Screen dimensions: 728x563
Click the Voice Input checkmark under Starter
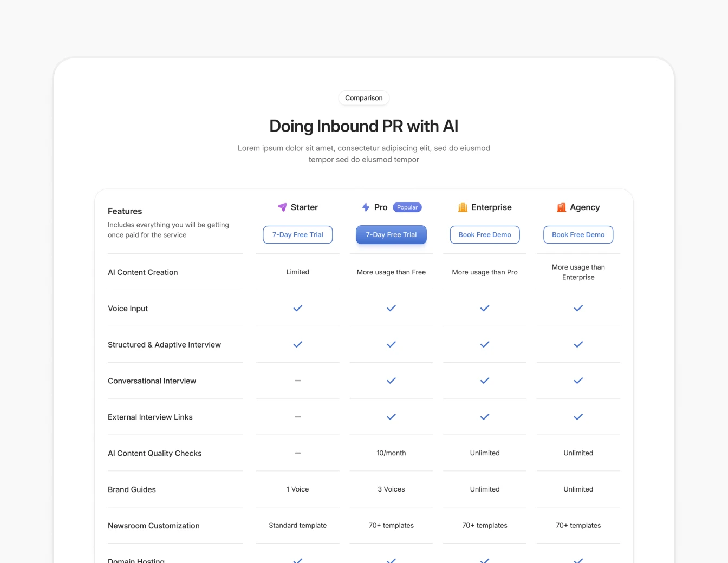tap(298, 308)
